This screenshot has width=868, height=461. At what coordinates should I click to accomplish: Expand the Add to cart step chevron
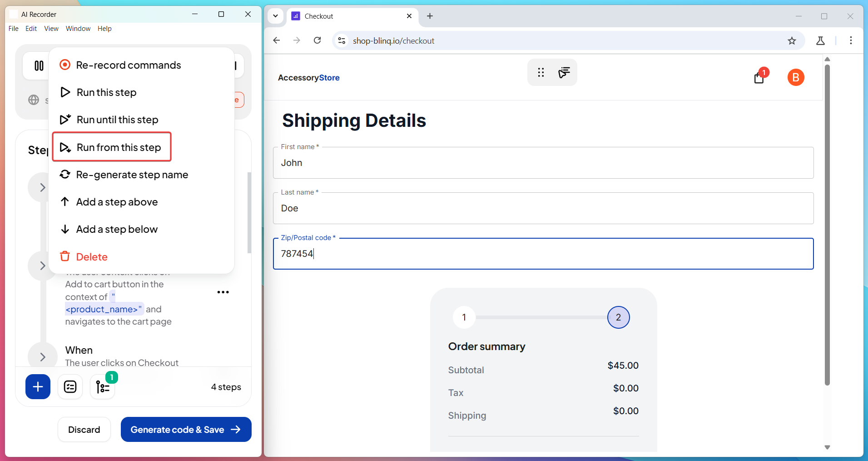coord(42,266)
